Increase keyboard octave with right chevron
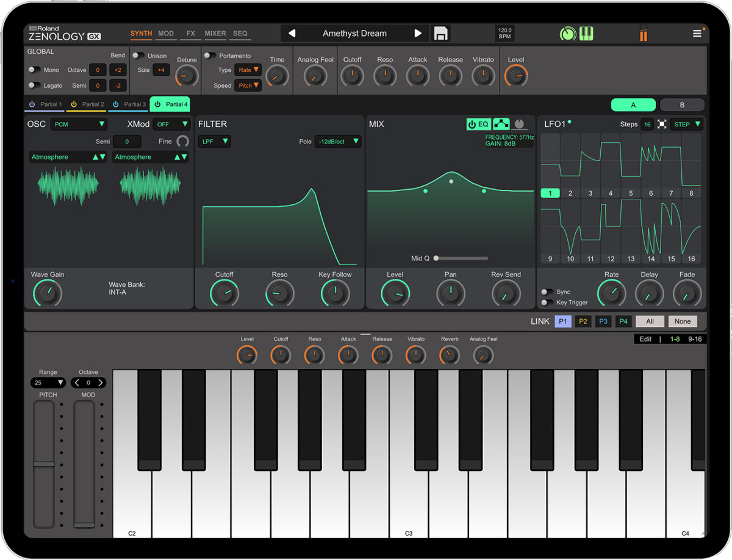The width and height of the screenshot is (732, 560). coord(100,383)
